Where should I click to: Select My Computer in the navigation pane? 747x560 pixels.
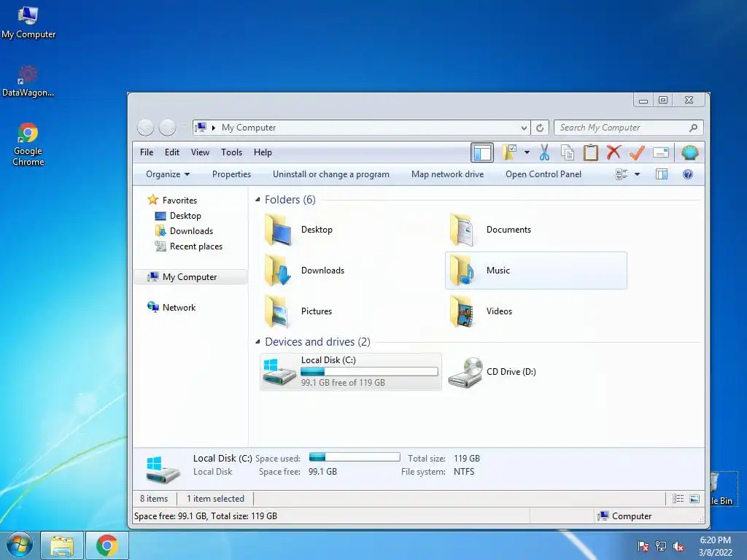pyautogui.click(x=190, y=276)
